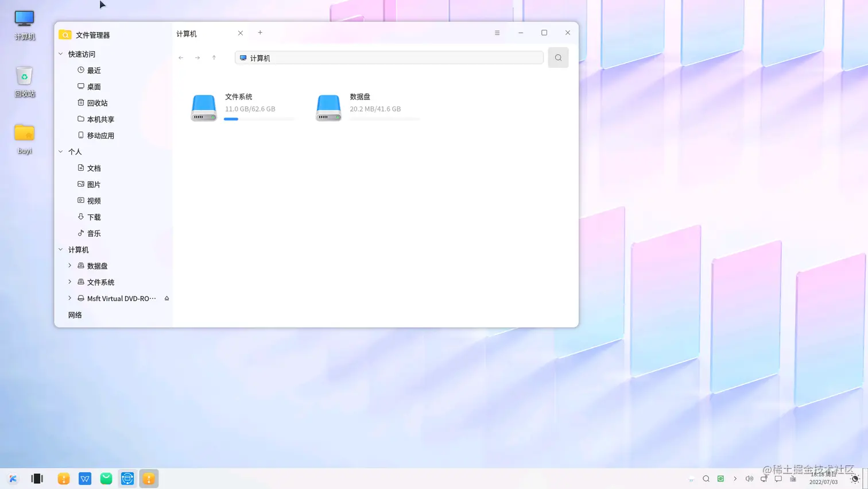
Task: Open the keyboard input method tray icon
Action: (793, 479)
